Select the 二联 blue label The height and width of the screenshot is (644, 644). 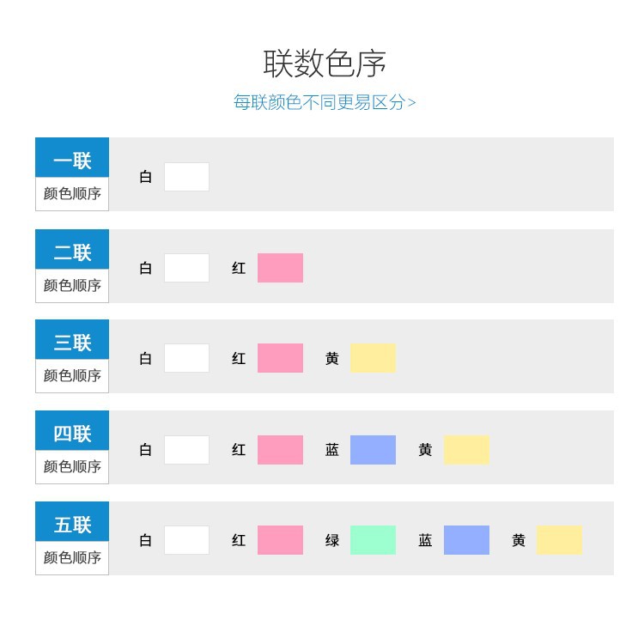pyautogui.click(x=72, y=249)
